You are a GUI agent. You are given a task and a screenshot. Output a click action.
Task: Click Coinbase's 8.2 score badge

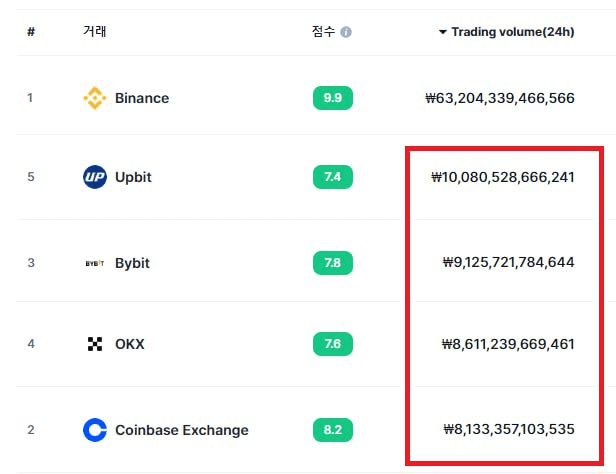click(333, 430)
